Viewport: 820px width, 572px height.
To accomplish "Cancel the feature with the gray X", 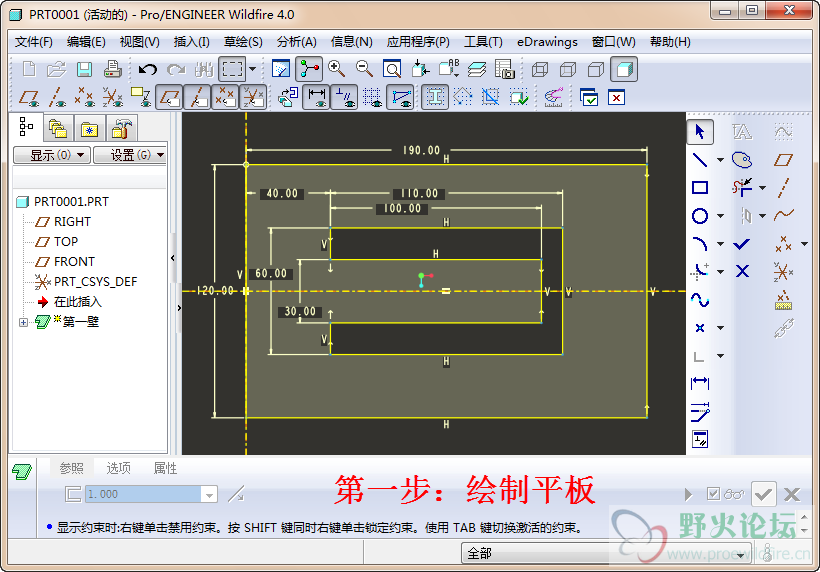I will coord(792,494).
